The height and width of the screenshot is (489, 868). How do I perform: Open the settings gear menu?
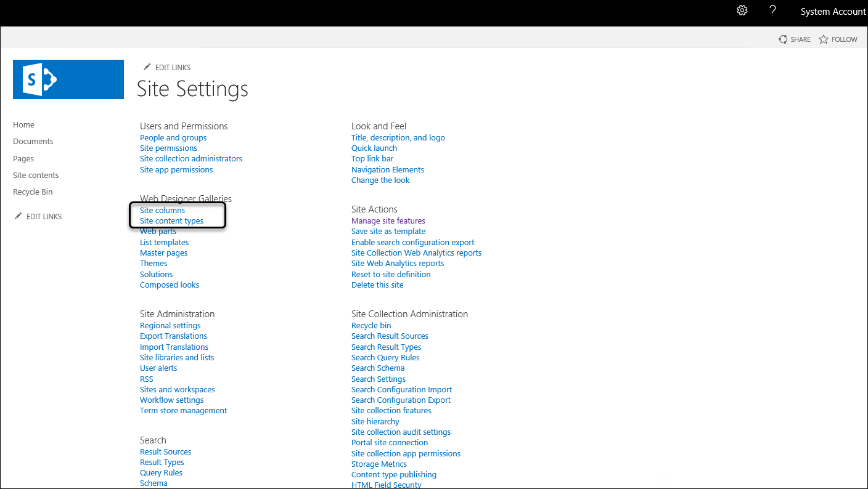742,10
